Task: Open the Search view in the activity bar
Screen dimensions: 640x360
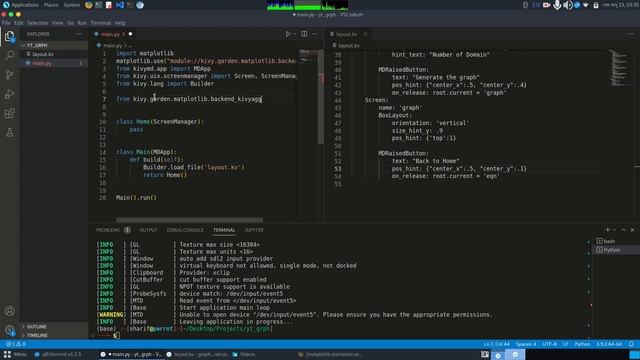Action: pos(9,56)
